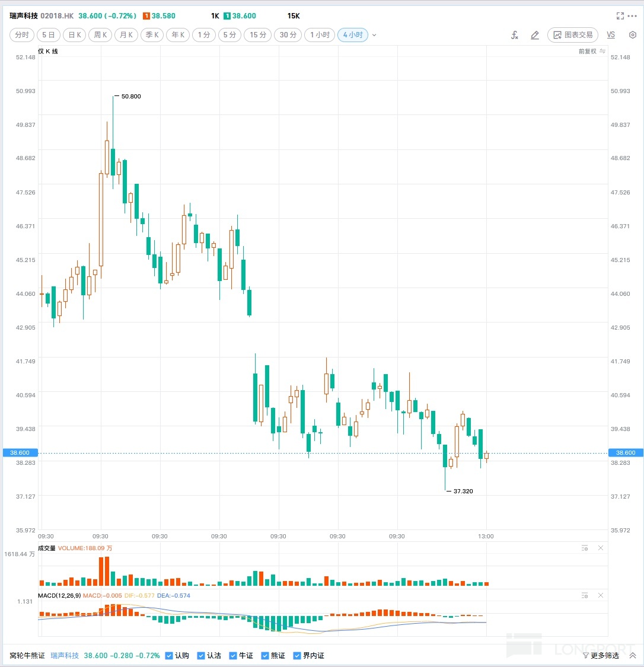Click the blue 38.600 price tag on left axis
644x667 pixels.
pos(20,452)
